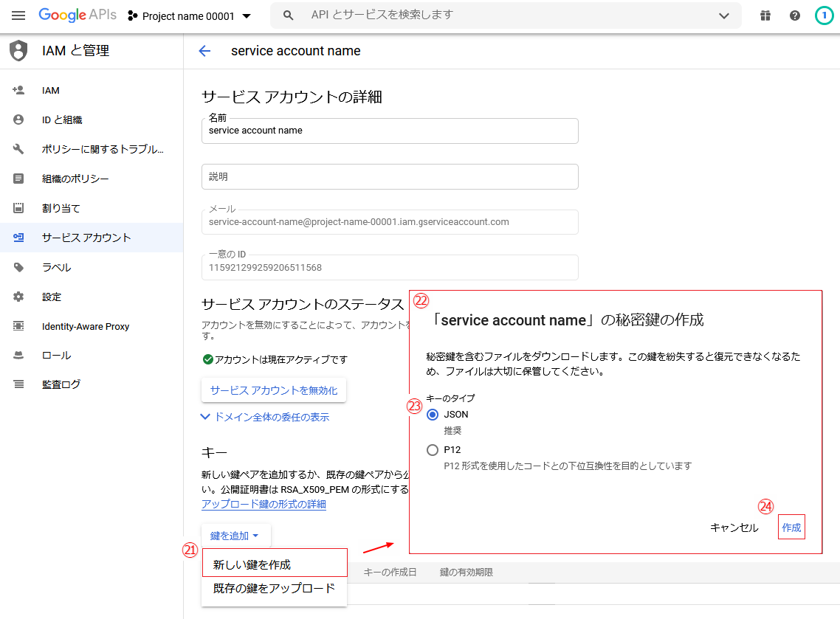Select the P12 key type radio button
840x619 pixels.
[x=433, y=449]
